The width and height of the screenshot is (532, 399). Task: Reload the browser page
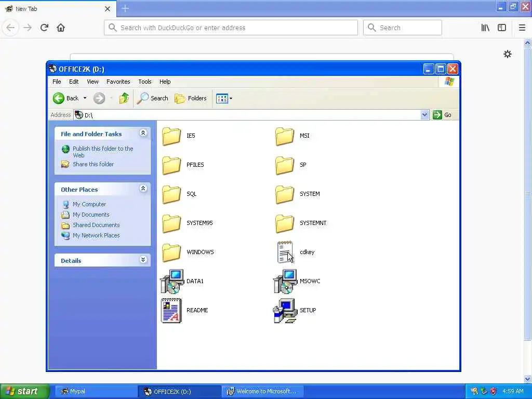(44, 28)
